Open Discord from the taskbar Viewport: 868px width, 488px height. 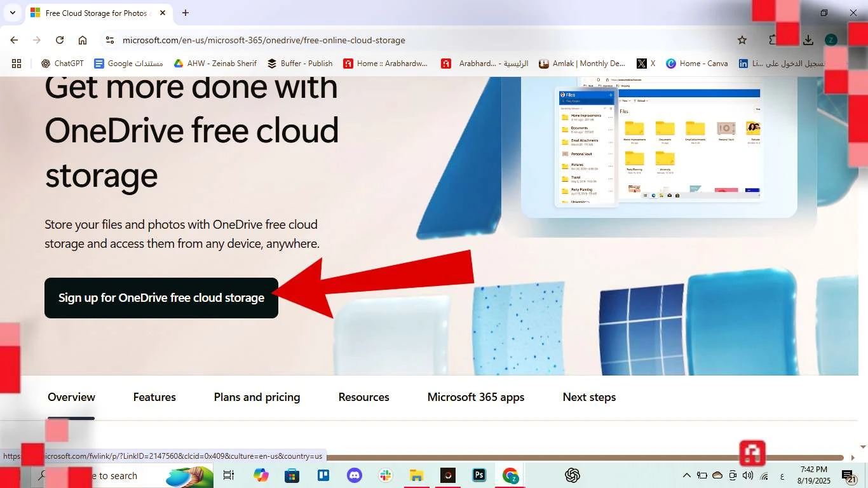354,475
